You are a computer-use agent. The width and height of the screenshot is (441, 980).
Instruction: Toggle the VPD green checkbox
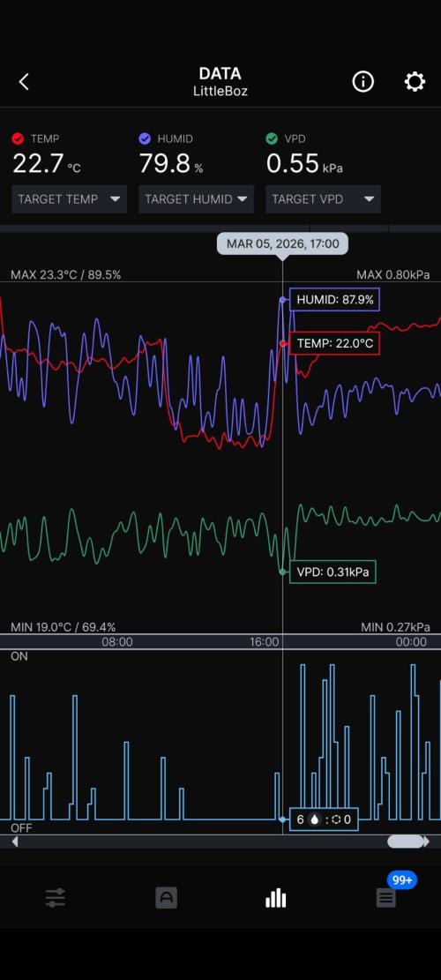pos(272,138)
